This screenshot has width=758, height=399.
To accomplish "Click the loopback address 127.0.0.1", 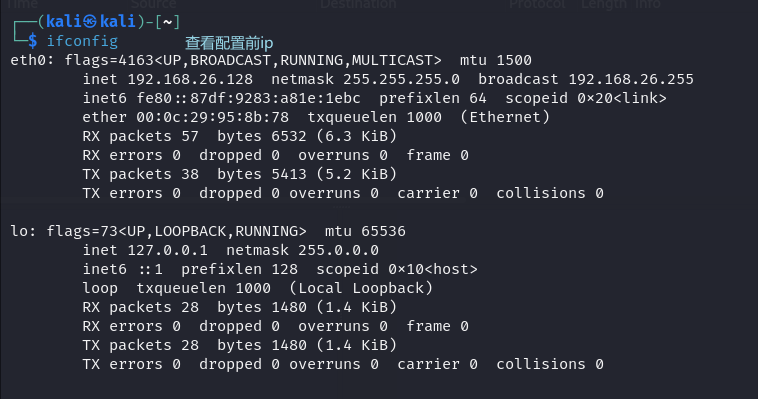I will click(168, 251).
